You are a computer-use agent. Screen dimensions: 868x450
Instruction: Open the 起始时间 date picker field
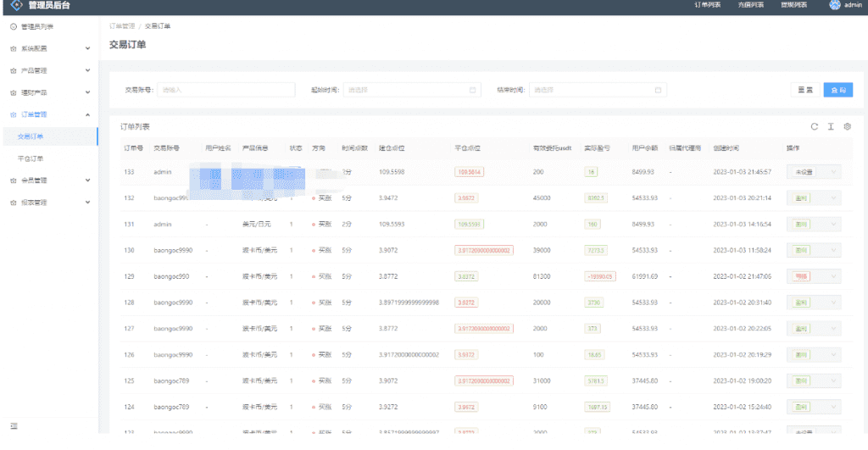point(412,90)
